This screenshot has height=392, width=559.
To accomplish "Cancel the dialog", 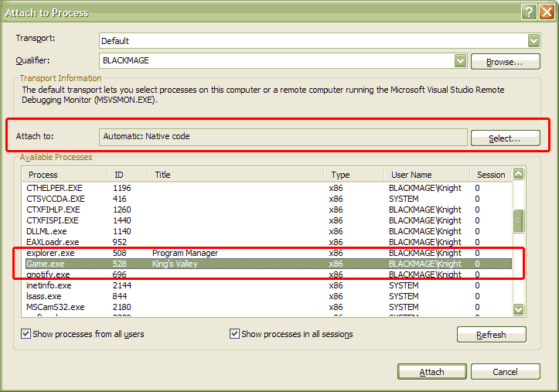I will coord(505,372).
